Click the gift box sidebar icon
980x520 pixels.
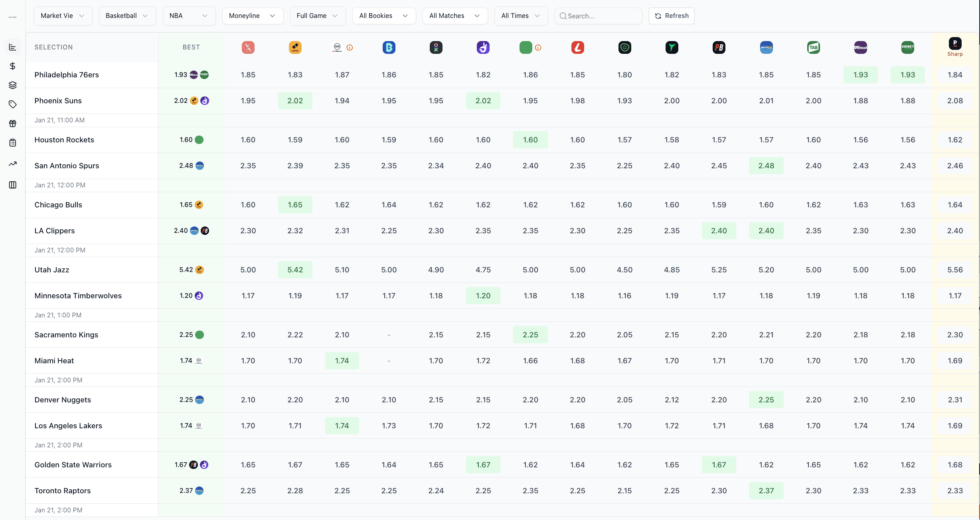13,124
